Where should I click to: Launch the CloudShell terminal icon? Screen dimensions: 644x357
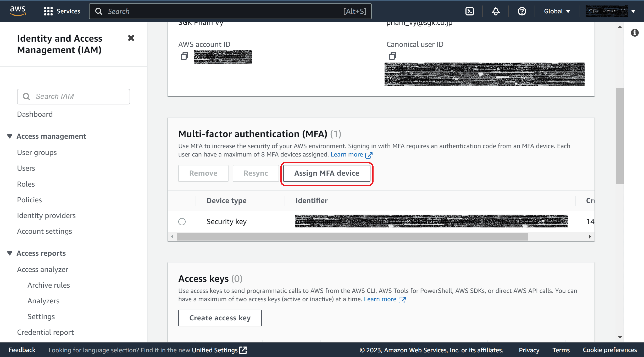pos(470,11)
